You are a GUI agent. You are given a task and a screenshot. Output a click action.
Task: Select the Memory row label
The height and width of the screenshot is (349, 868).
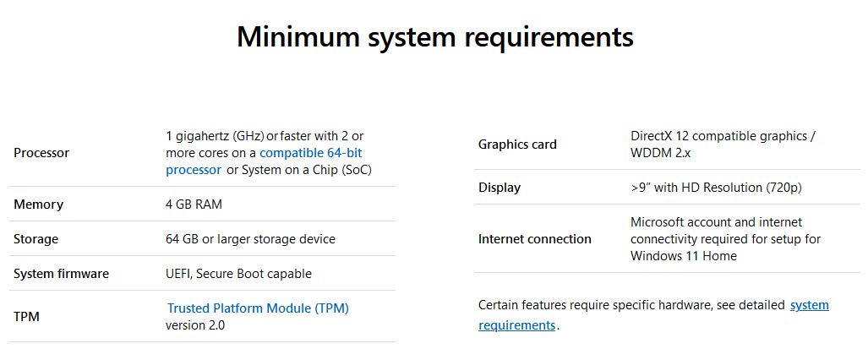[x=38, y=204]
